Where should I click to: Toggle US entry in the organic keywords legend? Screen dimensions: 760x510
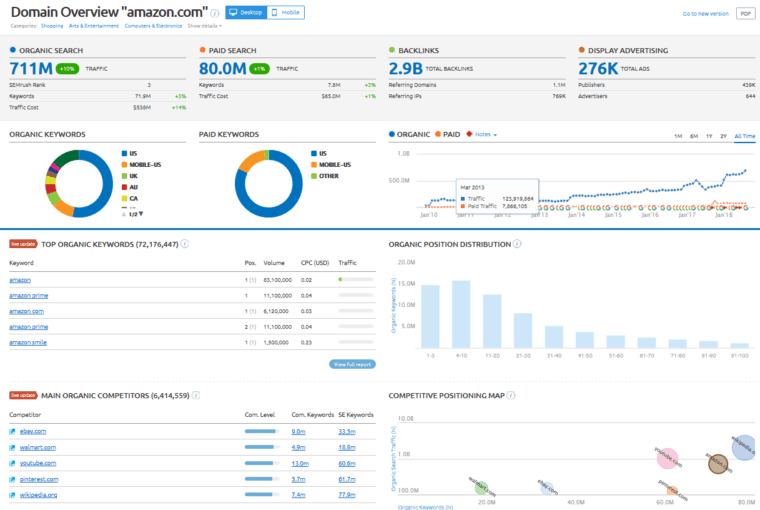point(128,153)
